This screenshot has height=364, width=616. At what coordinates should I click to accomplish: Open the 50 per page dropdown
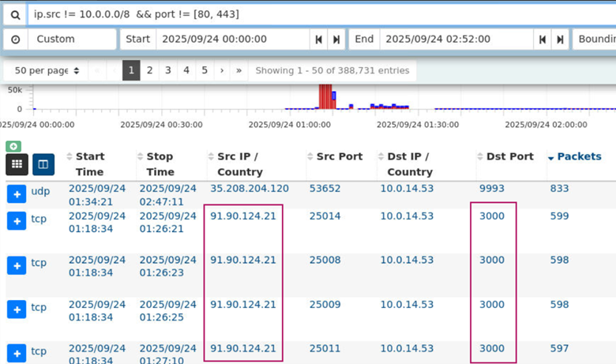pyautogui.click(x=47, y=70)
